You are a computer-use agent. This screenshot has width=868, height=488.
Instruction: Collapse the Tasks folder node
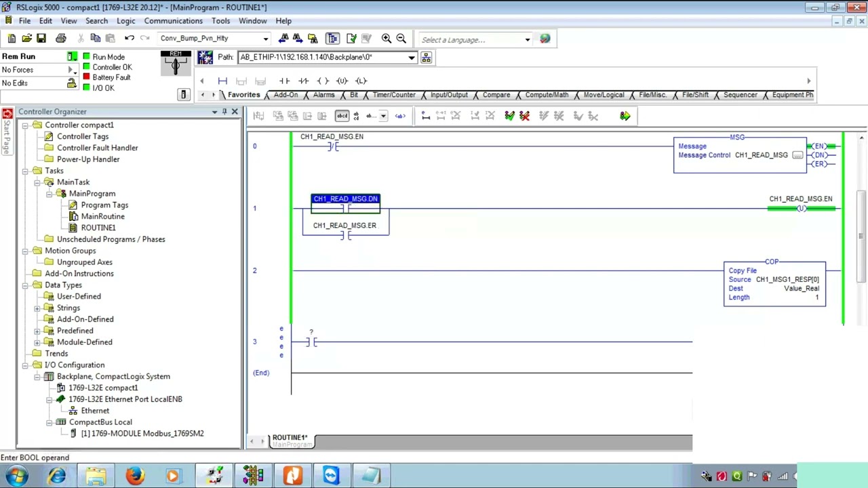[25, 171]
